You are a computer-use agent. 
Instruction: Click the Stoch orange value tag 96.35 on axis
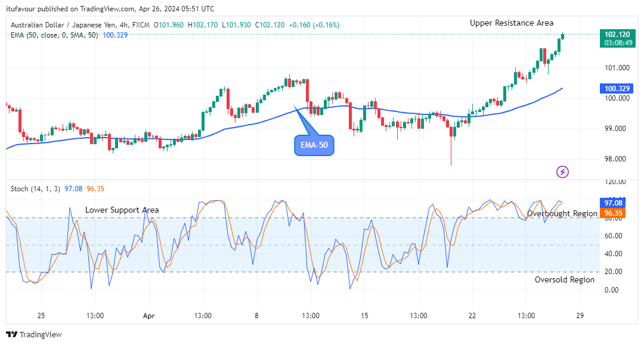coord(613,213)
